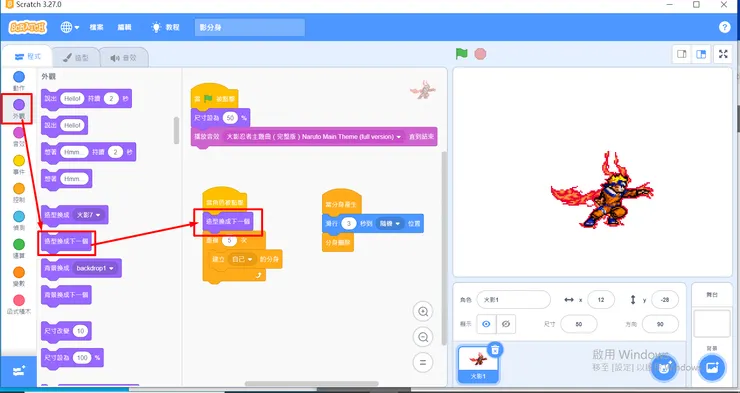Open the 教程 tutorials lightbulb
This screenshot has width=740, height=393.
pyautogui.click(x=165, y=27)
